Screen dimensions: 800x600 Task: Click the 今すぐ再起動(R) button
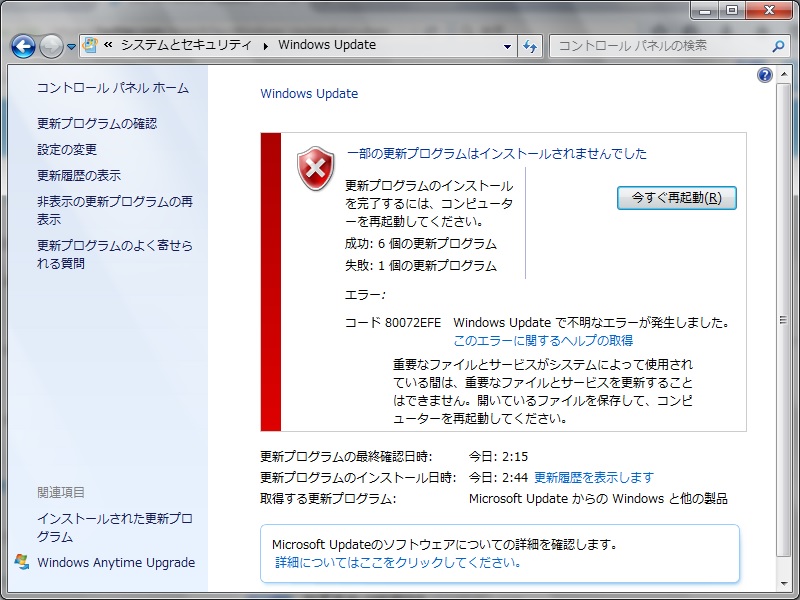[x=677, y=198]
